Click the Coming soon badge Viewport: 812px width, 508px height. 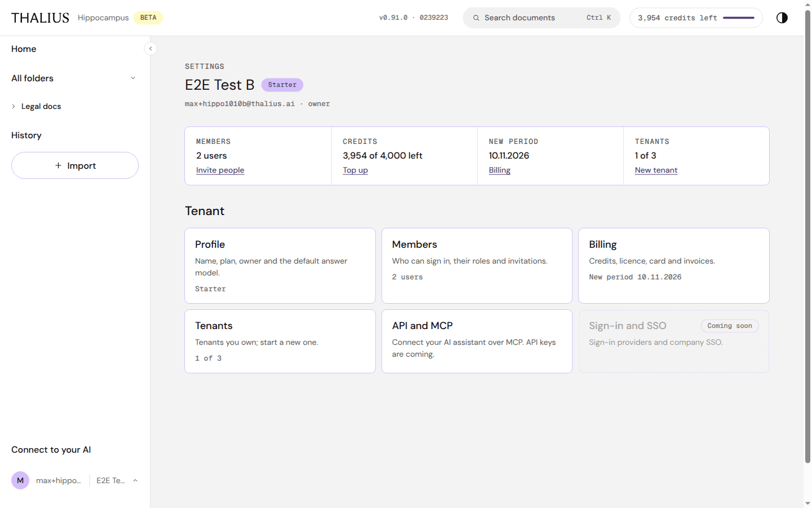pyautogui.click(x=730, y=326)
